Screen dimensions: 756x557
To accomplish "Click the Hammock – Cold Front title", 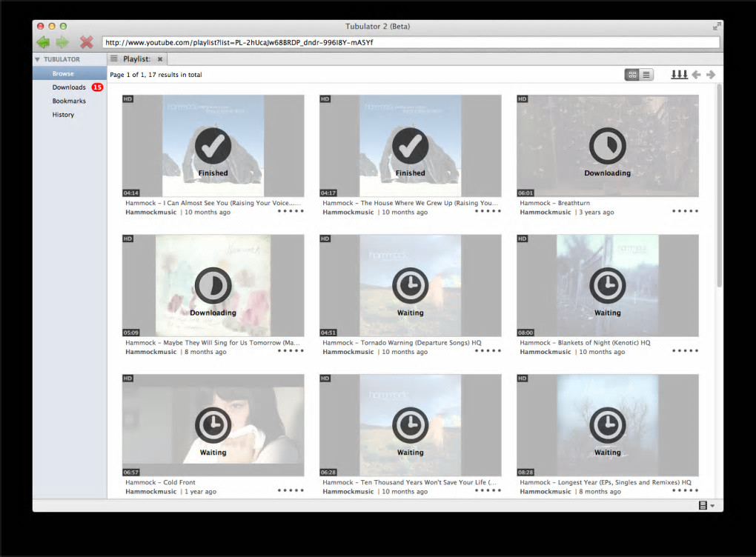I will point(160,482).
